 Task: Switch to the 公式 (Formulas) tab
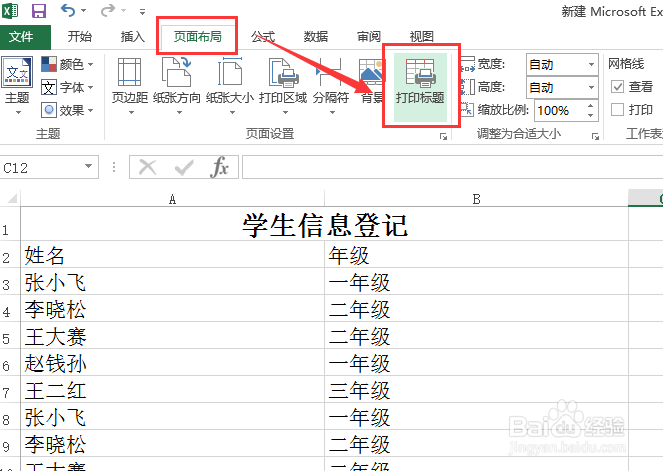pos(263,37)
